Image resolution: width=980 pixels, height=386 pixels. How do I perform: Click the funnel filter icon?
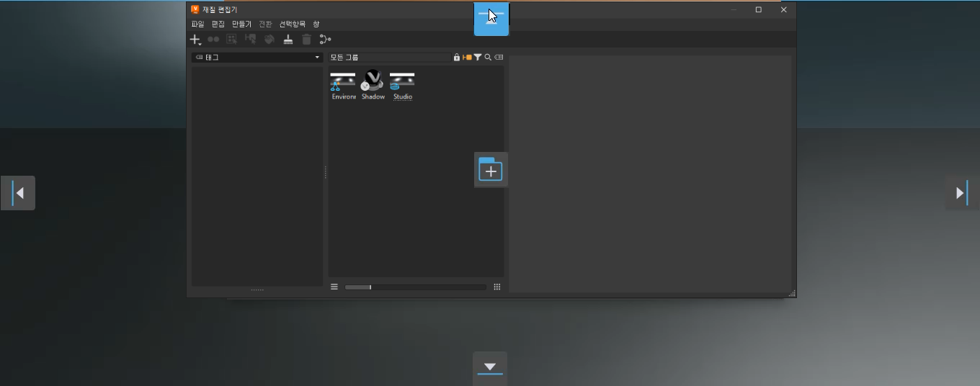coord(478,58)
